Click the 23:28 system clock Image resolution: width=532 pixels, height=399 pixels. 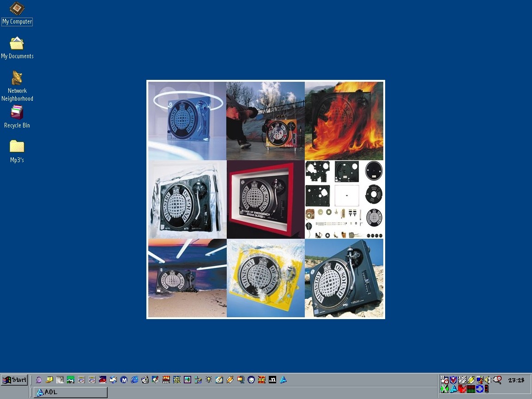tap(516, 380)
